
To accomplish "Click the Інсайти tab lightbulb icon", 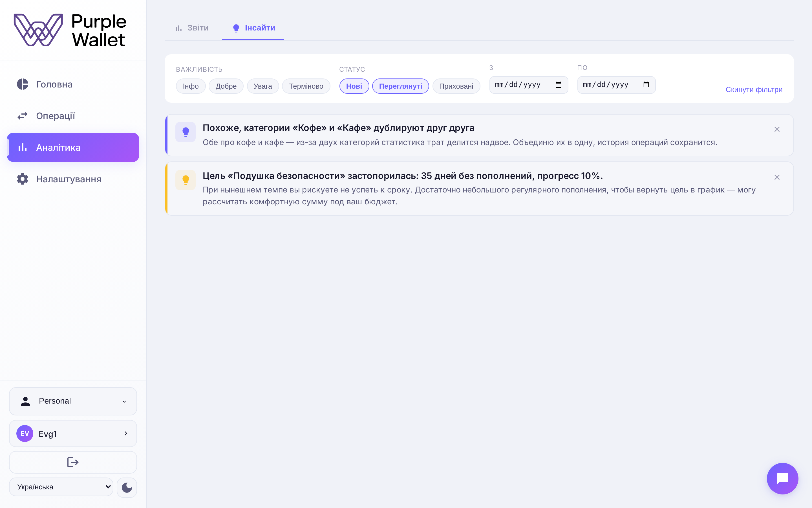I will (236, 28).
